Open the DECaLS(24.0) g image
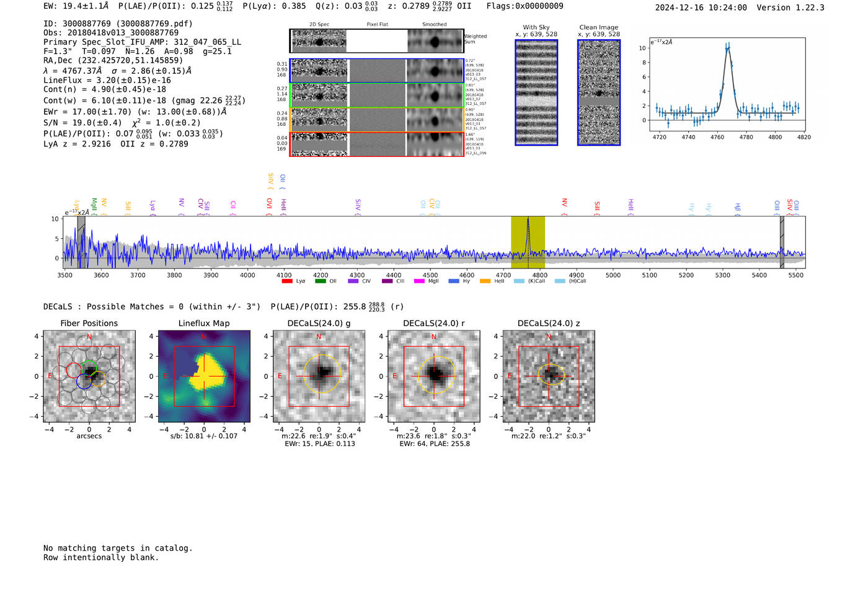This screenshot has height=591, width=868. 319,376
